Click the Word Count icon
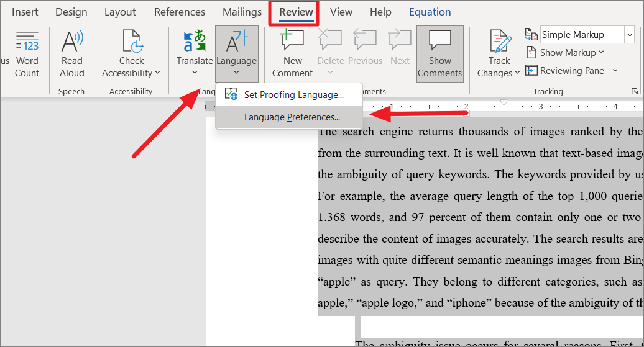The height and width of the screenshot is (347, 644). pyautogui.click(x=27, y=42)
